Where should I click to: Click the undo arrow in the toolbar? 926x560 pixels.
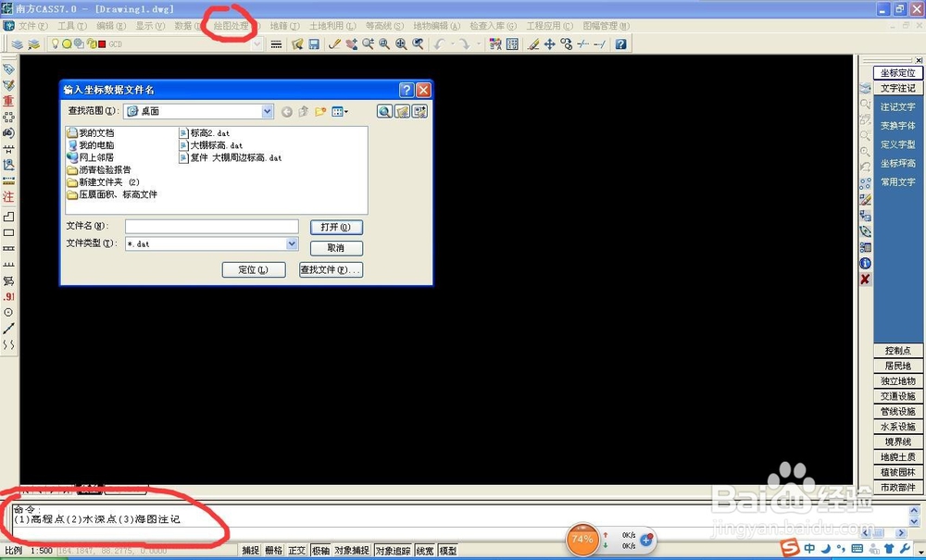tap(439, 44)
